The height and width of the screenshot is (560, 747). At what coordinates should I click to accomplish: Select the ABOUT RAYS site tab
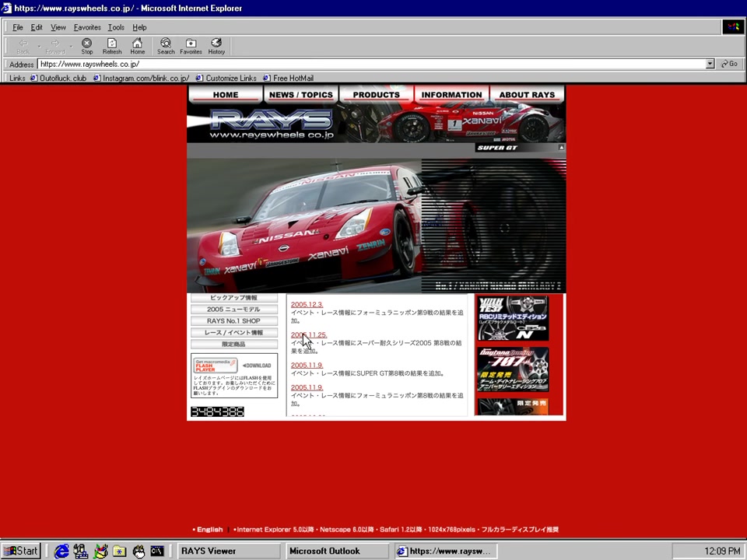click(x=527, y=94)
